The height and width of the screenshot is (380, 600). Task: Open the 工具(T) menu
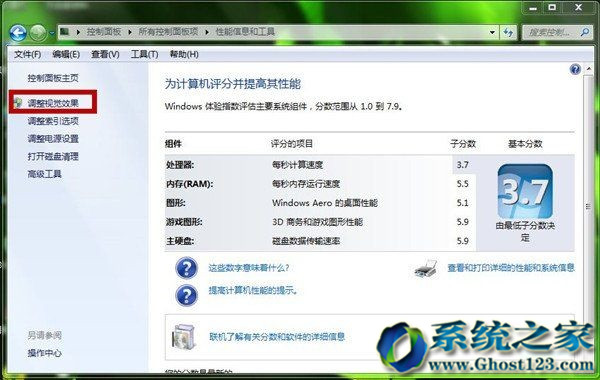[x=144, y=54]
